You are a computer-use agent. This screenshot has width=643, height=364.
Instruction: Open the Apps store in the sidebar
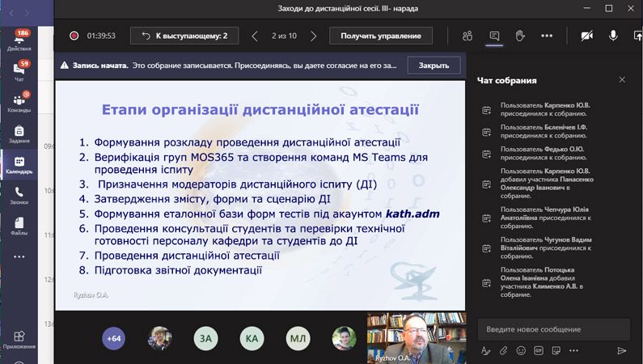19,340
